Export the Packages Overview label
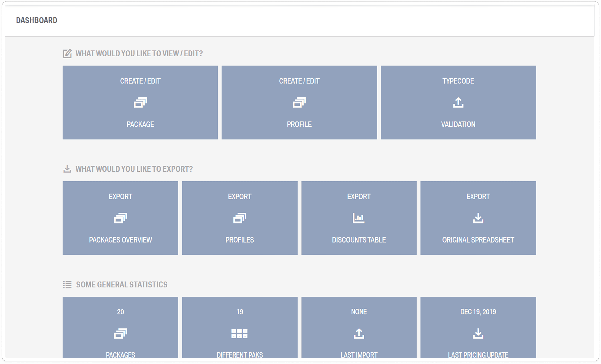This screenshot has width=601, height=364. click(x=120, y=240)
